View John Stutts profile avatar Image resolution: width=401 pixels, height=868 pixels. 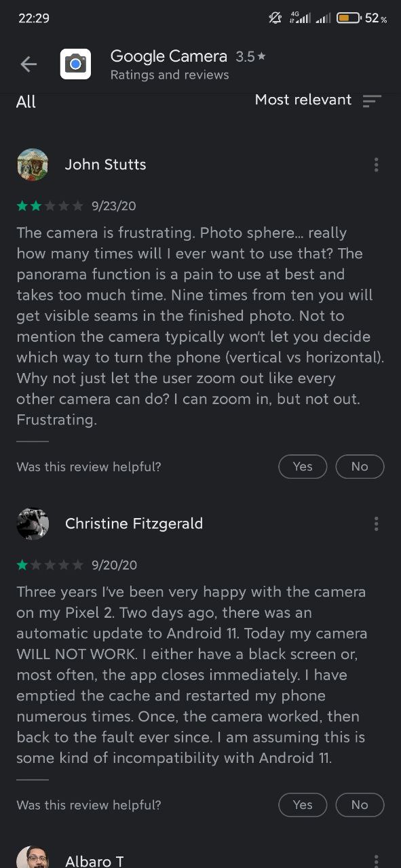pos(33,165)
